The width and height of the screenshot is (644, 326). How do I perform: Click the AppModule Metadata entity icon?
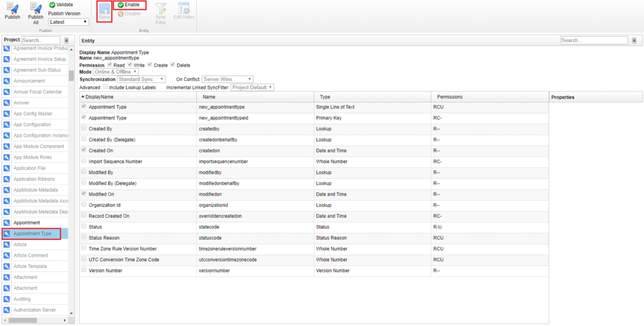[x=6, y=190]
